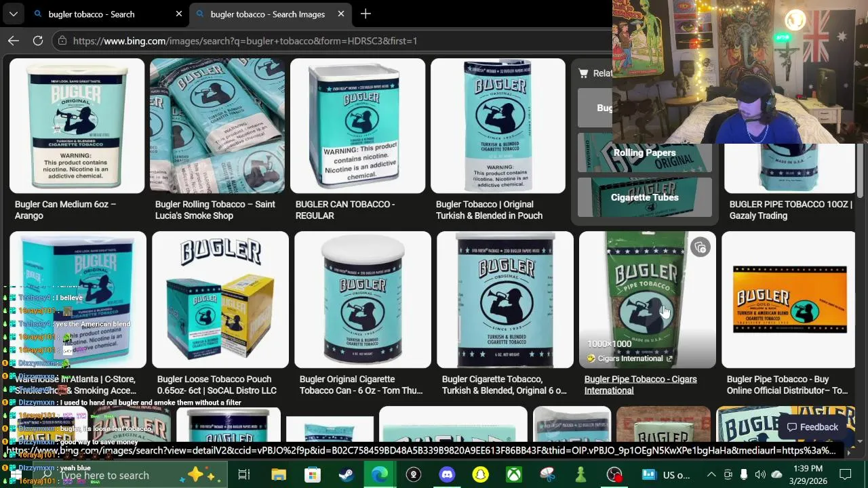Screen dimensions: 868x488
Task: Open OBS Studio from the taskbar
Action: (x=614, y=475)
